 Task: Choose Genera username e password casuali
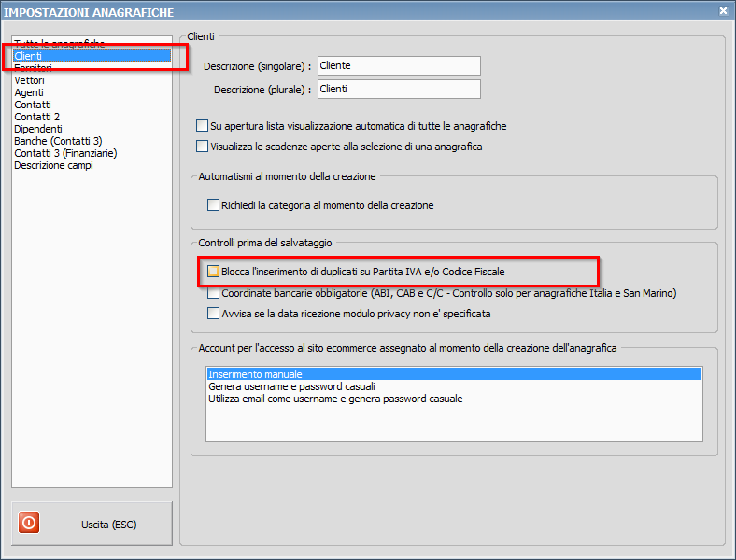pos(454,386)
